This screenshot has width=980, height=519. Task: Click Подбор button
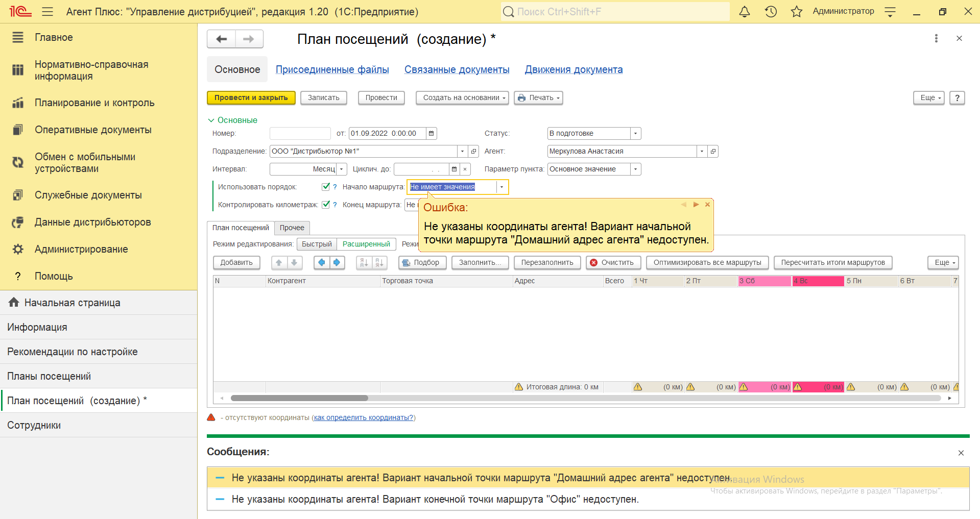pyautogui.click(x=422, y=262)
